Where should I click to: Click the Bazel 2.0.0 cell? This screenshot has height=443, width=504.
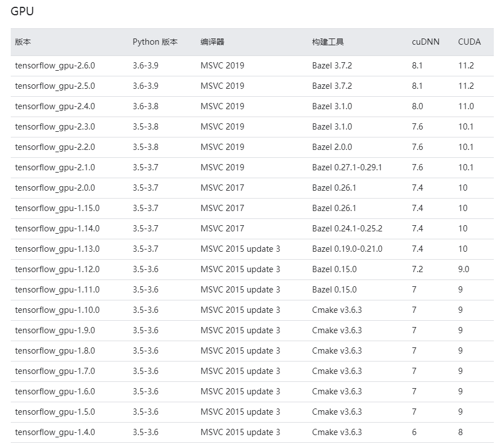click(332, 147)
